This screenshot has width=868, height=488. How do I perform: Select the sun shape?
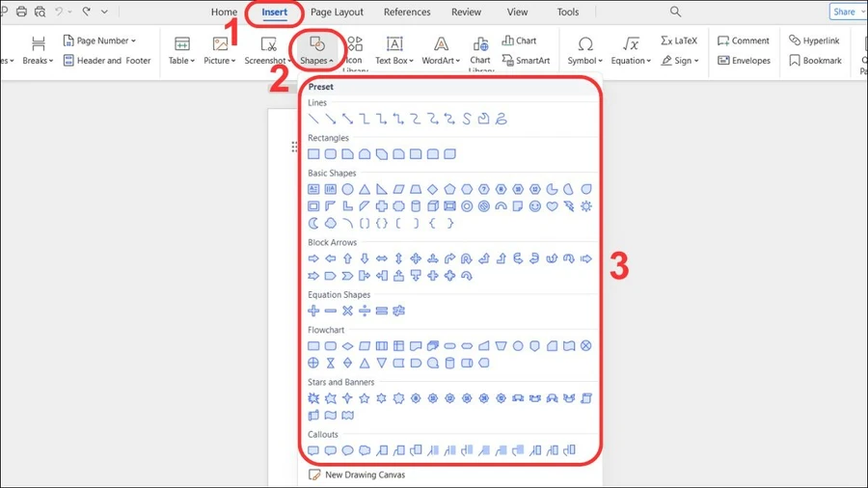[x=585, y=206]
